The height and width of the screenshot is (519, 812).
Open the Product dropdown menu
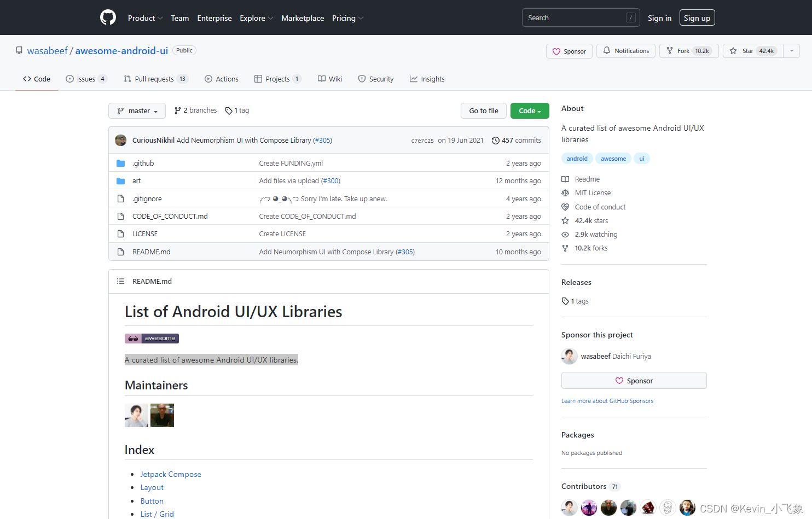pyautogui.click(x=145, y=18)
